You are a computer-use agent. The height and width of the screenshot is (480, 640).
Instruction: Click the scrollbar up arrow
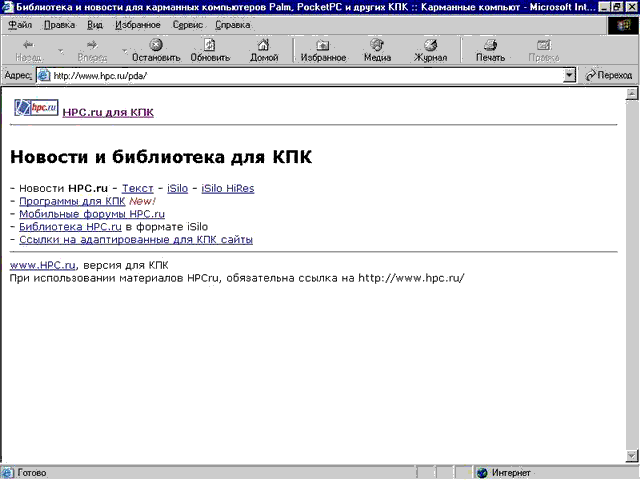point(632,93)
